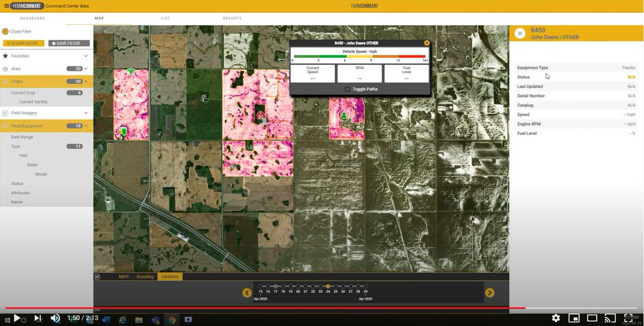Switch to the Reports tab
The height and width of the screenshot is (326, 644).
click(232, 18)
